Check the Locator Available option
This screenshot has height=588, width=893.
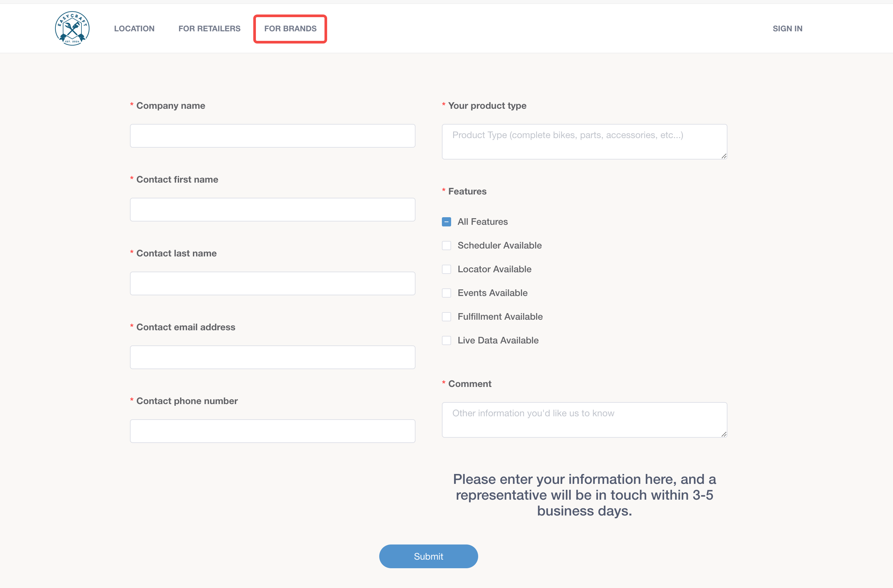click(x=446, y=269)
